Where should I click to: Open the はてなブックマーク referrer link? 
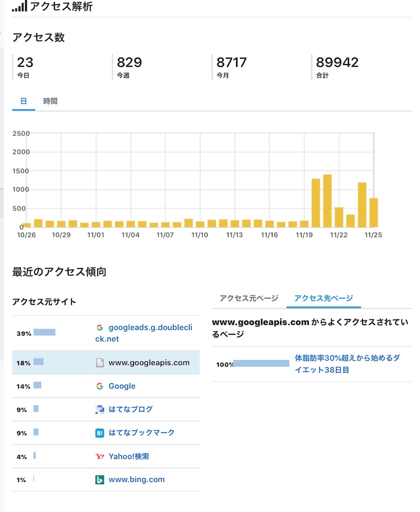[141, 432]
